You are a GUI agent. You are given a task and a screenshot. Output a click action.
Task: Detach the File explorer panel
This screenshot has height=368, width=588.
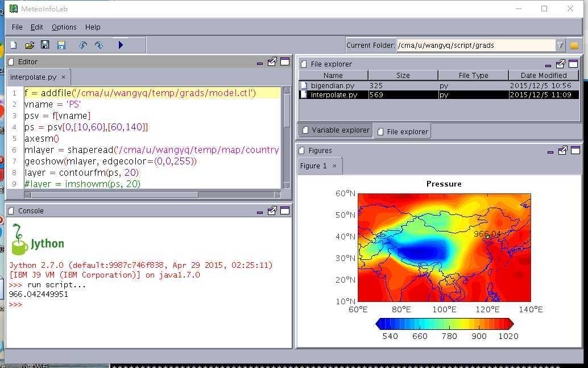pyautogui.click(x=560, y=64)
